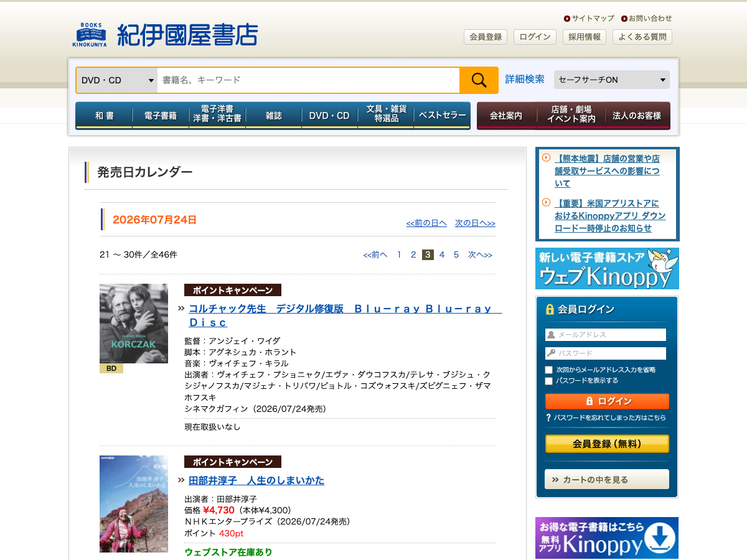Open the 雑誌 navigation tab

coord(273,116)
